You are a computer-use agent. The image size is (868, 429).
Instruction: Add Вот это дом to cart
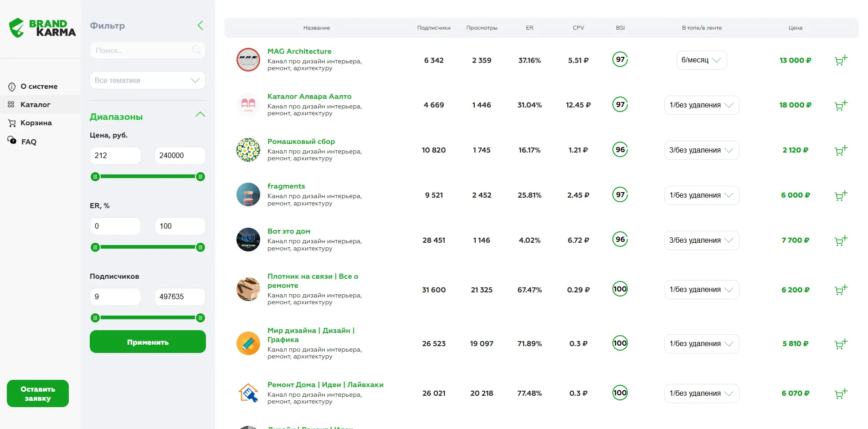(x=841, y=240)
